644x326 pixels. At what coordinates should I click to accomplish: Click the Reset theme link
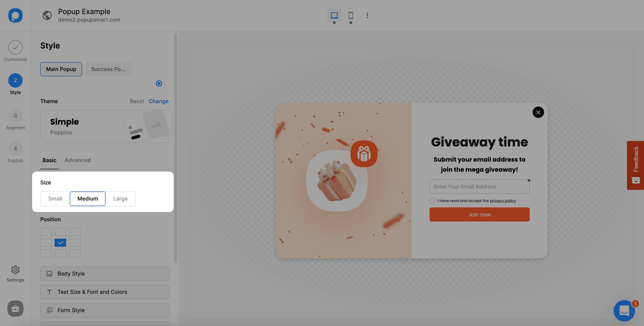click(137, 101)
